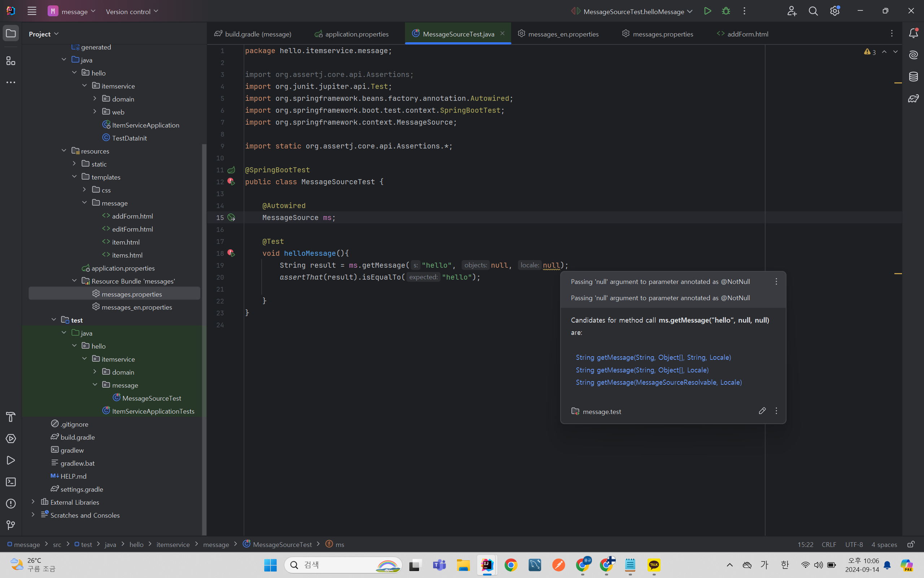924x578 pixels.
Task: Expand Scratches and Consoles node
Action: point(33,514)
